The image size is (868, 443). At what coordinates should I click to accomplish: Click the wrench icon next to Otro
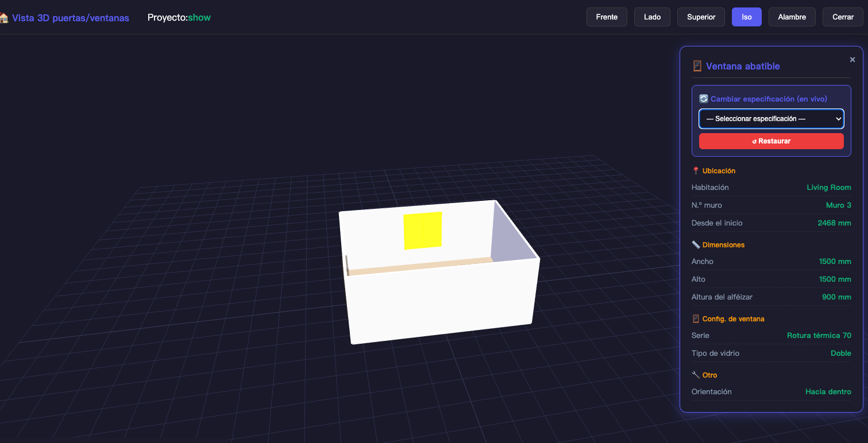tap(696, 375)
